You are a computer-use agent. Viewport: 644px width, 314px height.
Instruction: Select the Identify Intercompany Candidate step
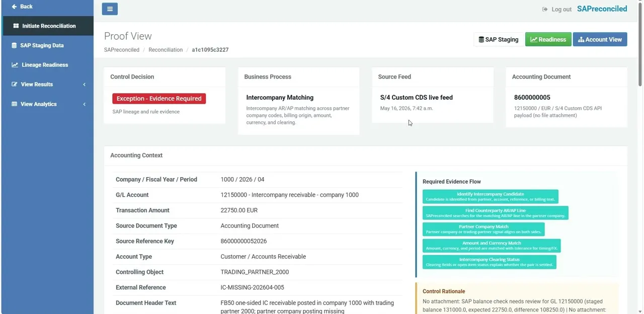click(491, 197)
